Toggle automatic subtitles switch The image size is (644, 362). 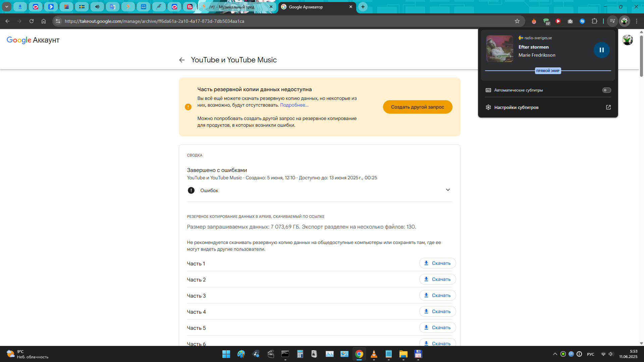point(606,90)
